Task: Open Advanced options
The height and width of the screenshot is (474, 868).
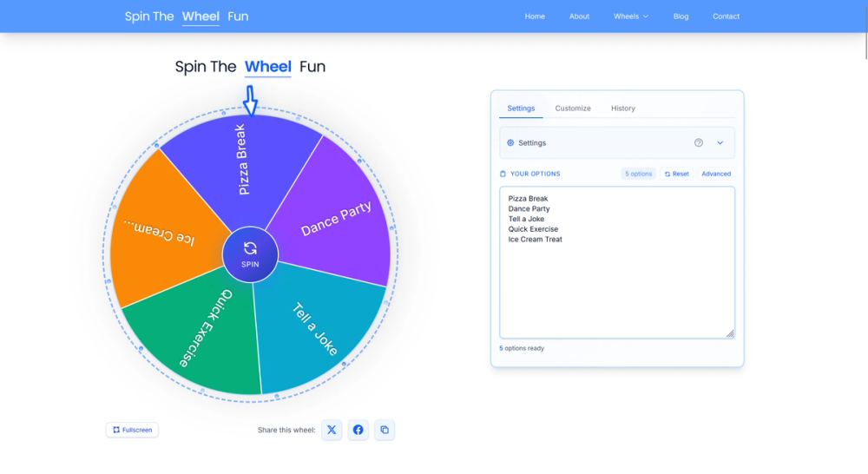Action: (716, 174)
